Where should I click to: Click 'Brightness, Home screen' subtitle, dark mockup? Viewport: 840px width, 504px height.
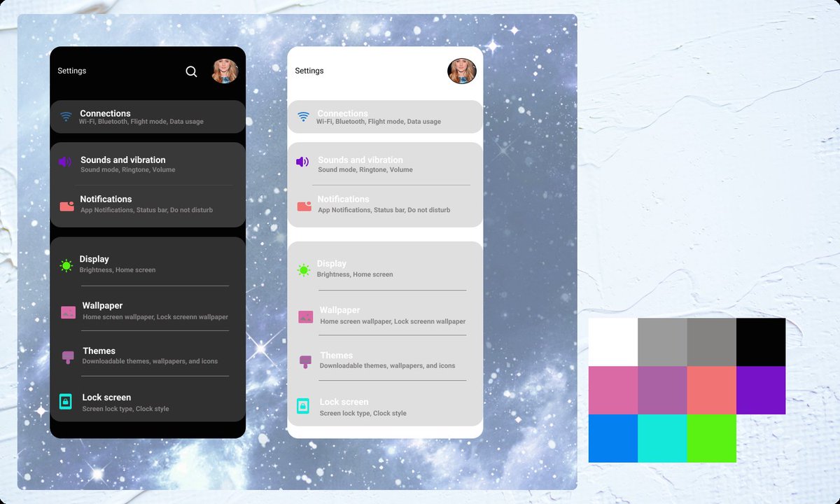(x=118, y=270)
